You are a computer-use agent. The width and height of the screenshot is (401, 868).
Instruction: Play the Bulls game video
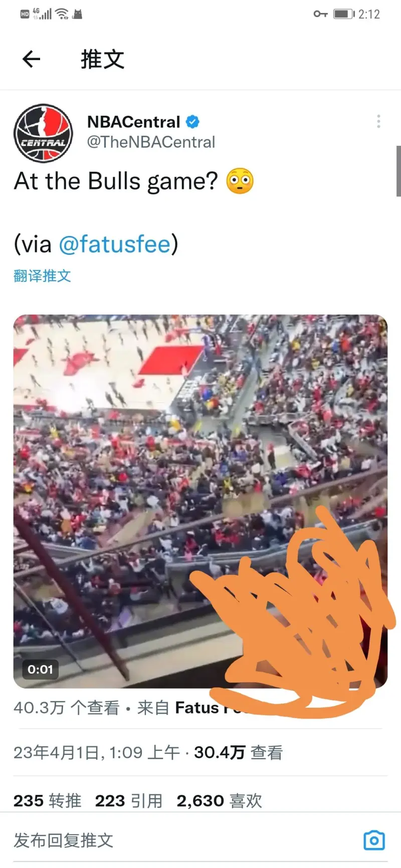200,501
